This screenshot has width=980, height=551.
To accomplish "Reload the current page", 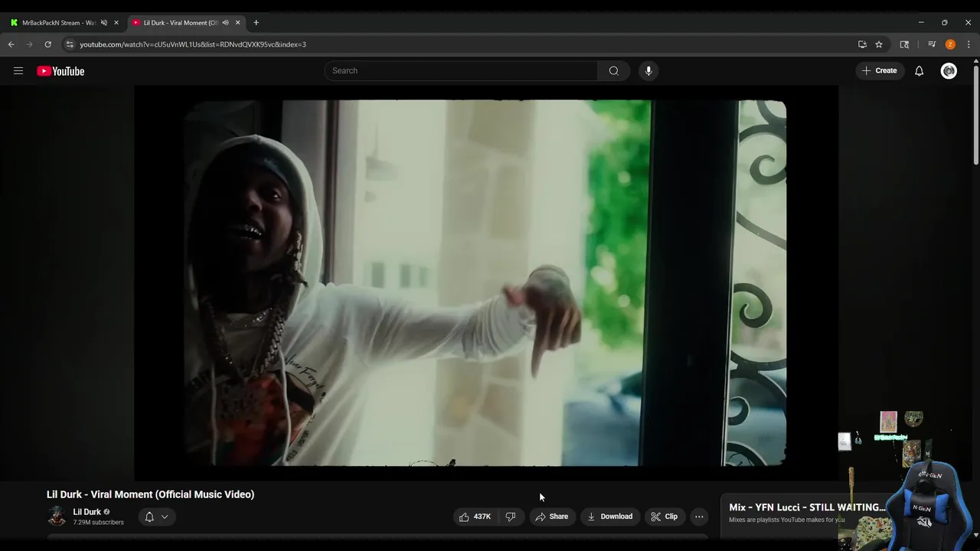I will pyautogui.click(x=47, y=44).
